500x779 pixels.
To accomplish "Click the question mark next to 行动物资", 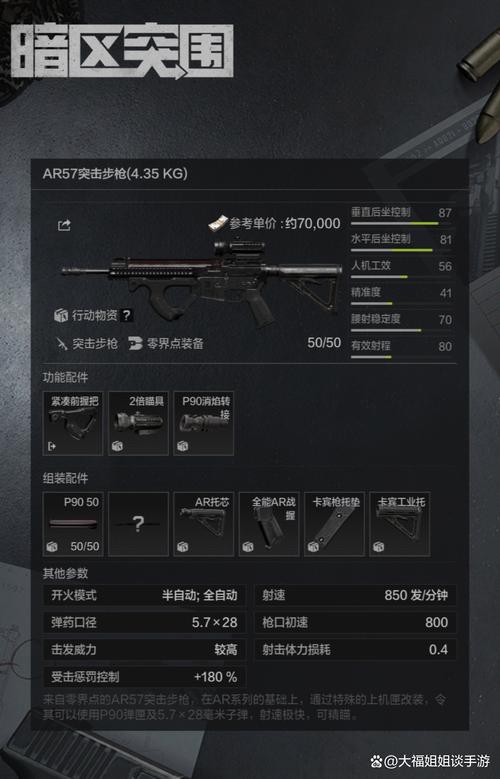I will (x=127, y=315).
